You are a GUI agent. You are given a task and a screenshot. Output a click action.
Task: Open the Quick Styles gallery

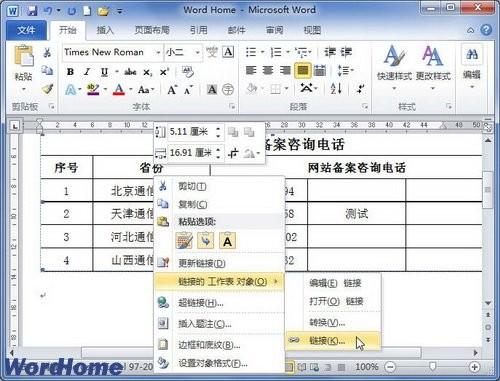[x=394, y=68]
